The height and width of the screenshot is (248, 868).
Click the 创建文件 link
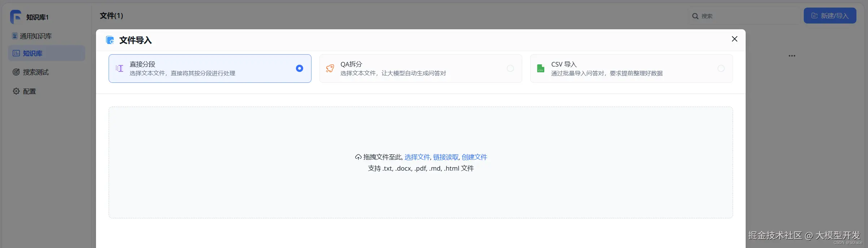coord(474,157)
